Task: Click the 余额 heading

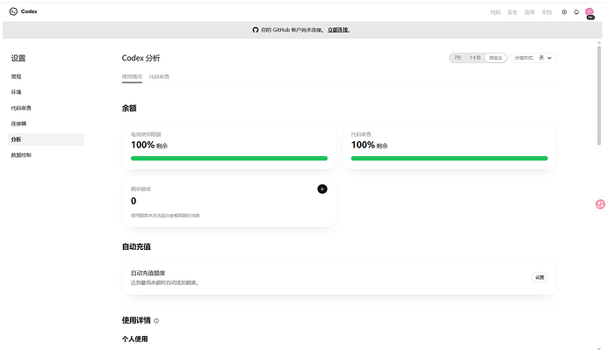Action: (129, 108)
